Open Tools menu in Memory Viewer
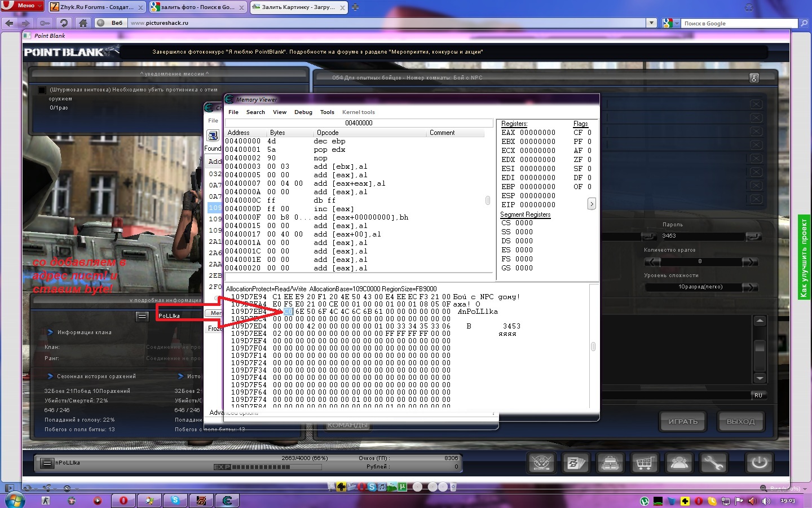 [x=327, y=112]
